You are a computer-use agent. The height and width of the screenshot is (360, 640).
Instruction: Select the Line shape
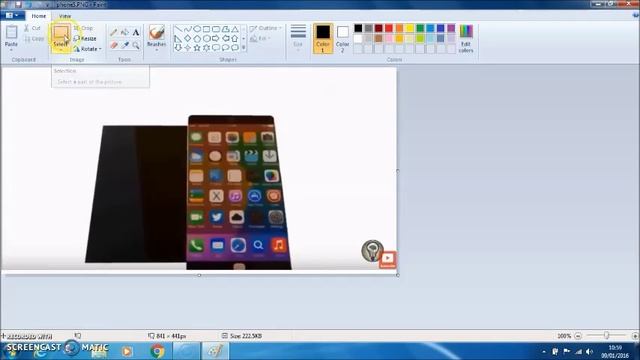[178, 29]
